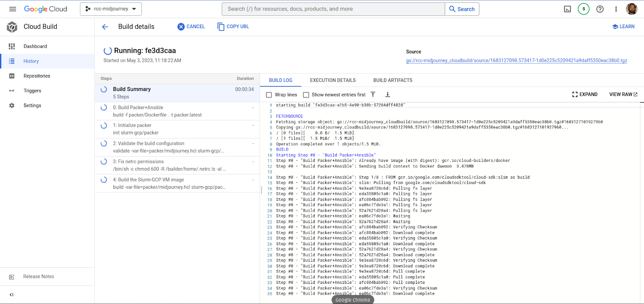Focus the resource search input field
The width and height of the screenshot is (644, 304).
click(333, 9)
